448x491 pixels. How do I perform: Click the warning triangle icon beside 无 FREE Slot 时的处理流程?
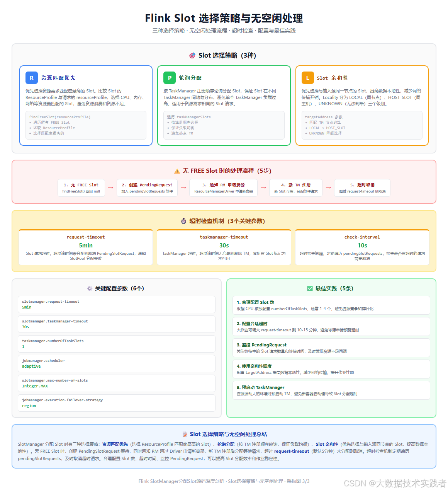177,171
